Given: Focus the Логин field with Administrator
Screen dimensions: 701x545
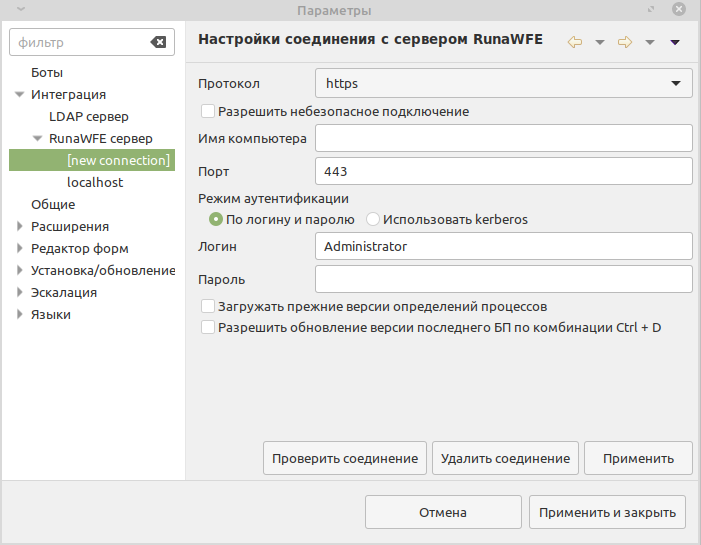Looking at the screenshot, I should point(503,246).
